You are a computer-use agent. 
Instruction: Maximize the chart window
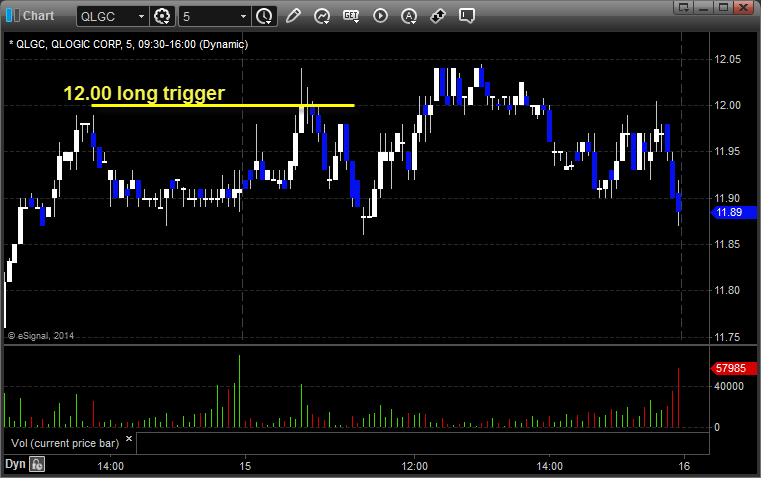point(724,7)
